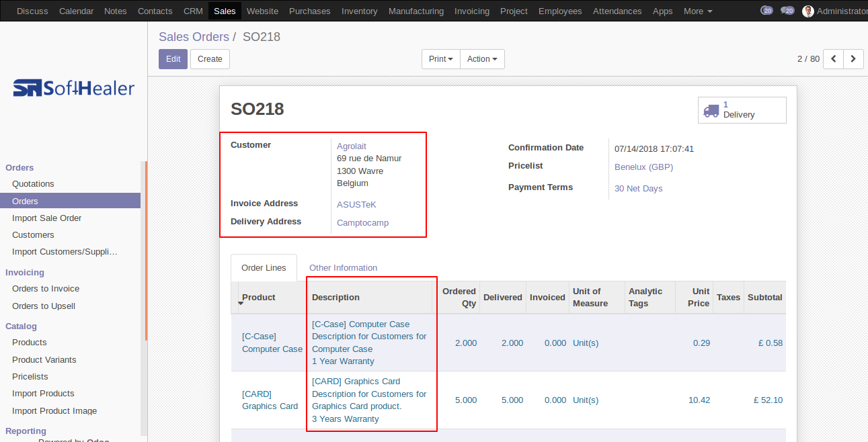Screen dimensions: 868x442
Task: Go back to Sales Orders breadcrumb
Action: pos(194,37)
